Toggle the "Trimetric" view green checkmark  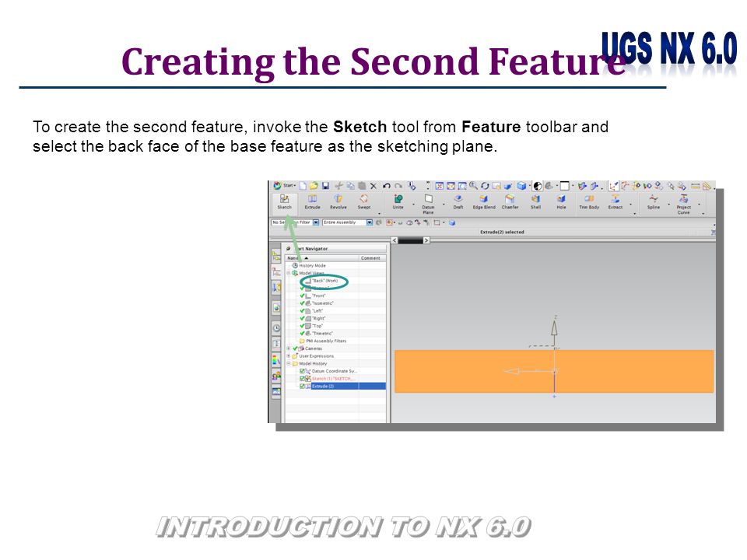[x=302, y=334]
